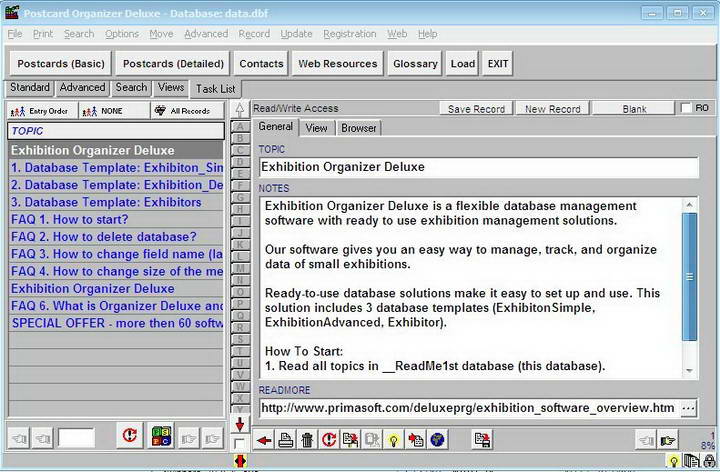Open the Web Resources database

click(x=338, y=63)
